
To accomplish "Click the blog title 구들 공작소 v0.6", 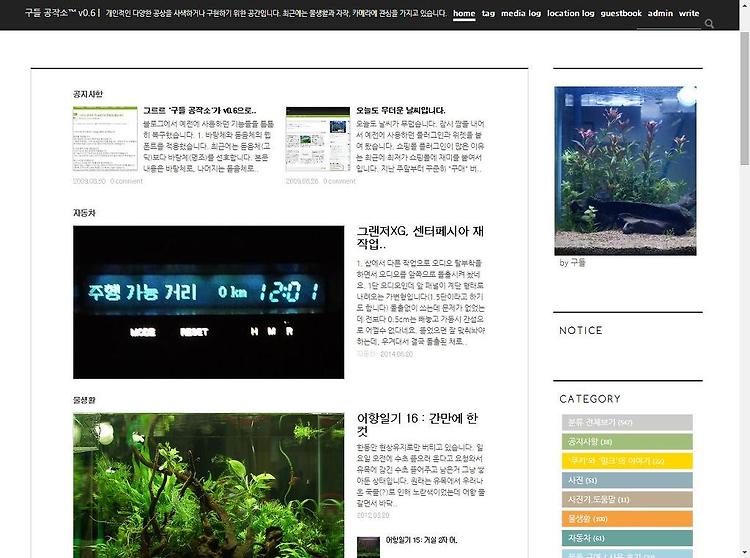I will (60, 13).
